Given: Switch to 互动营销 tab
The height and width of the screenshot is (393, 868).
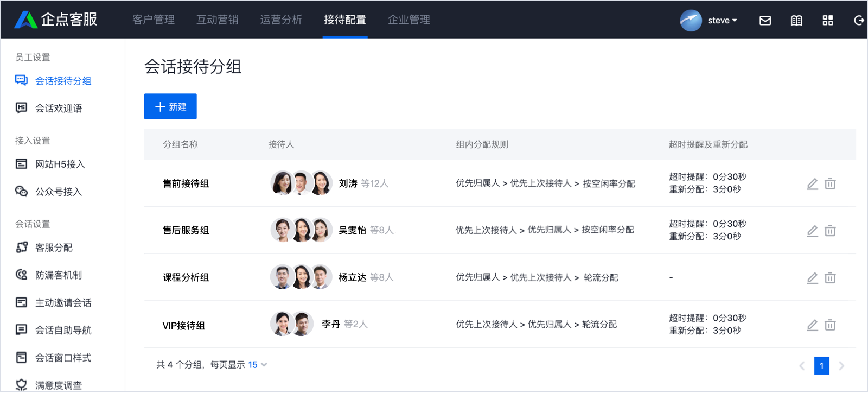Looking at the screenshot, I should pyautogui.click(x=218, y=20).
